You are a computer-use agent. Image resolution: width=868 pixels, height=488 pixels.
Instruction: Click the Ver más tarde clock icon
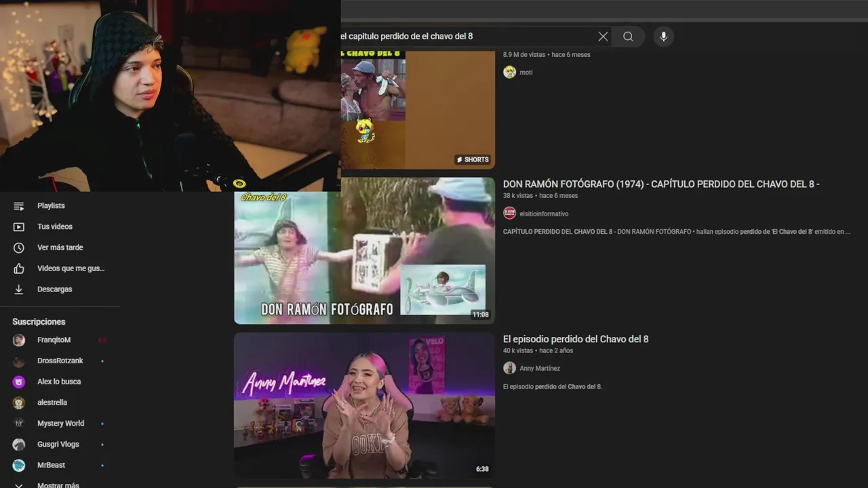click(19, 248)
